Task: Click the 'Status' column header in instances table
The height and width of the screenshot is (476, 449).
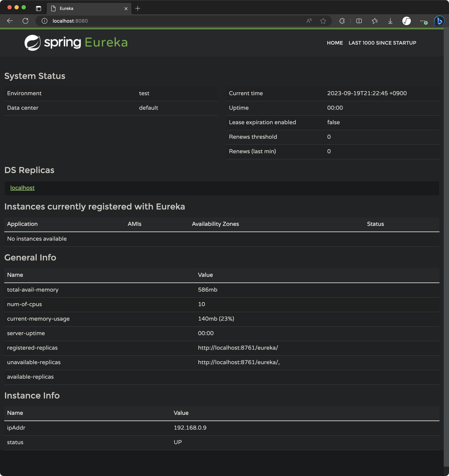Action: pos(375,224)
